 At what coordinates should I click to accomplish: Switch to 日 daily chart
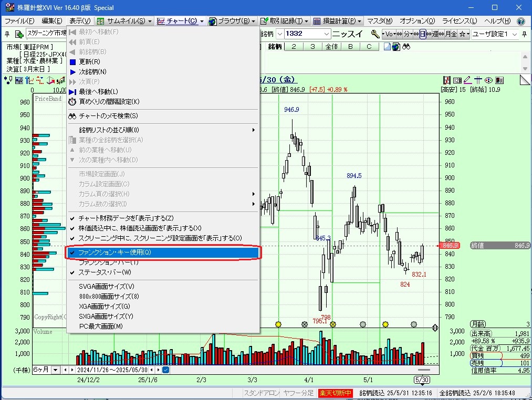422,34
